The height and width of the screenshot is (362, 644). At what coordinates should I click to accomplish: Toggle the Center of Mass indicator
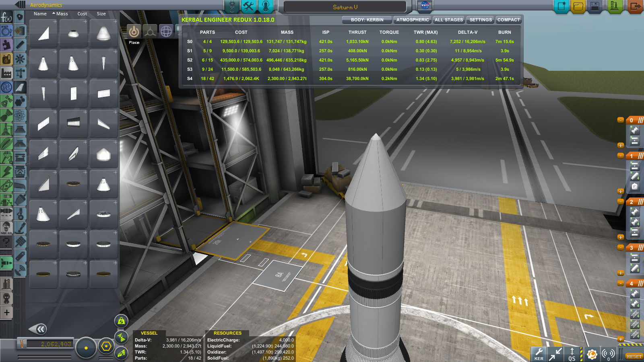tap(121, 321)
